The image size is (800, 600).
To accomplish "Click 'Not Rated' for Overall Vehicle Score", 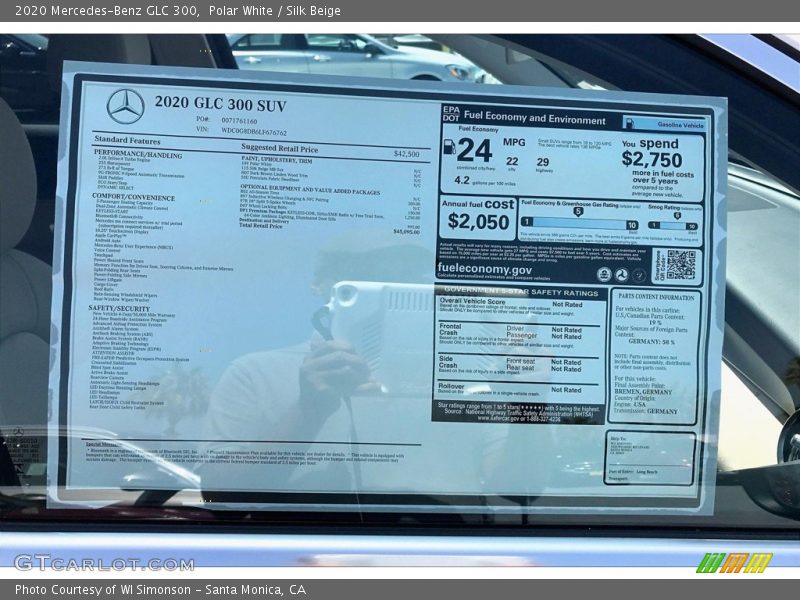I will (567, 305).
